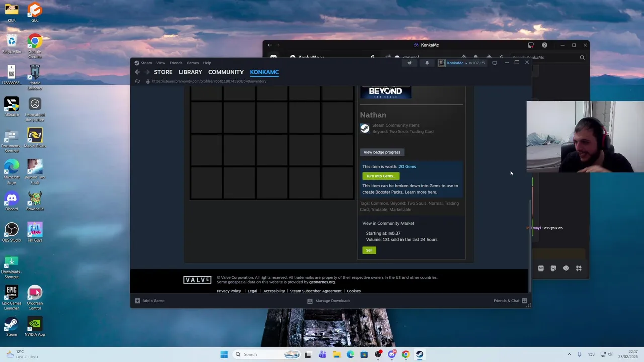
Task: Click the Steam inventory page scrollbar
Action: (530, 245)
